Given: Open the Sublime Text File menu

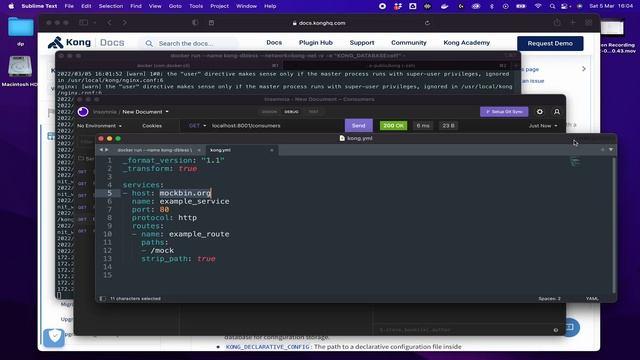Looking at the screenshot, I should click(x=69, y=6).
